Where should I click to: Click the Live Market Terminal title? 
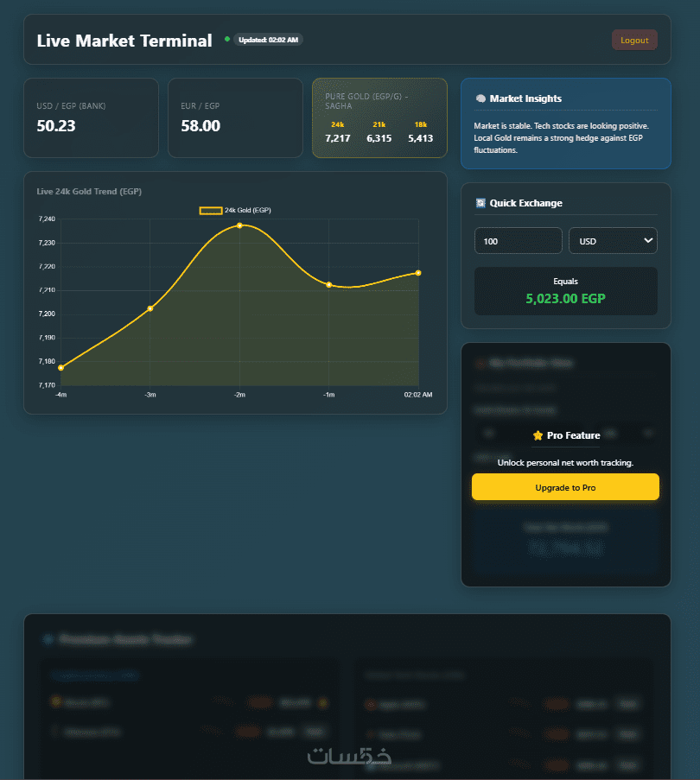click(124, 41)
